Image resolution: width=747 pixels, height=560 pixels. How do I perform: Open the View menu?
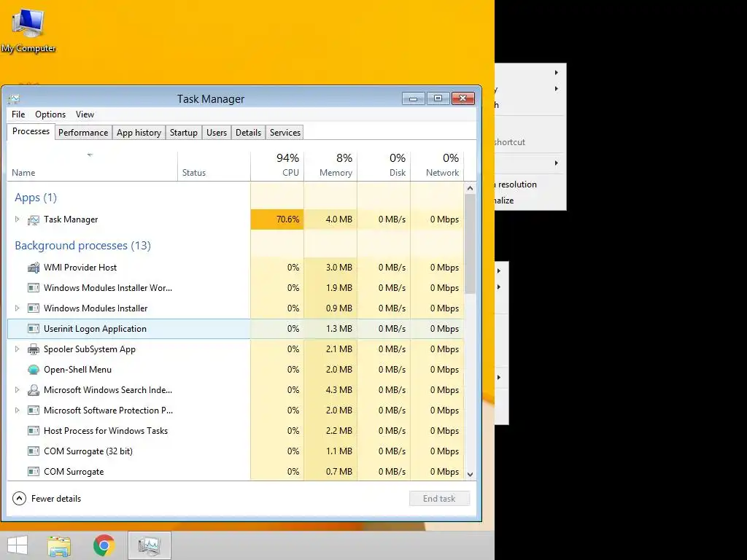[85, 114]
